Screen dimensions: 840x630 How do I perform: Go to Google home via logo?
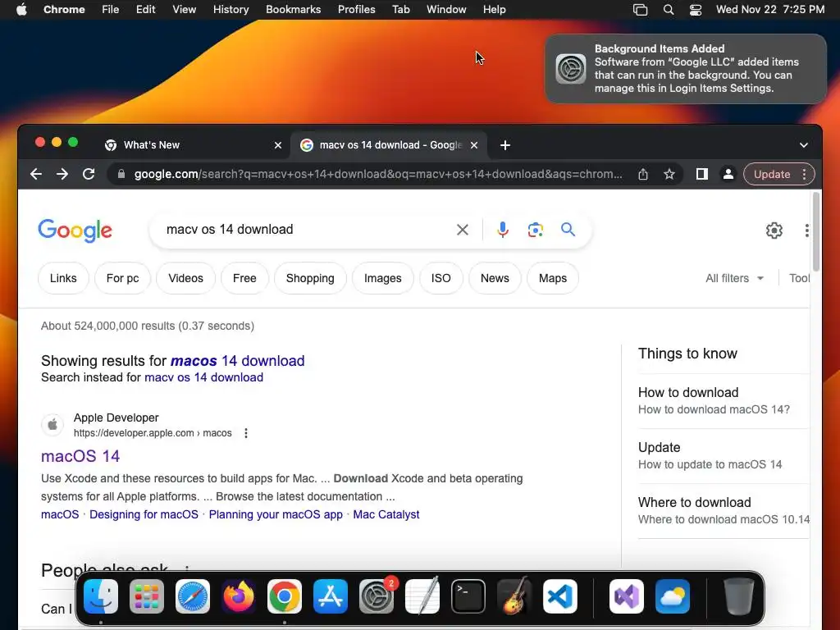coord(75,231)
